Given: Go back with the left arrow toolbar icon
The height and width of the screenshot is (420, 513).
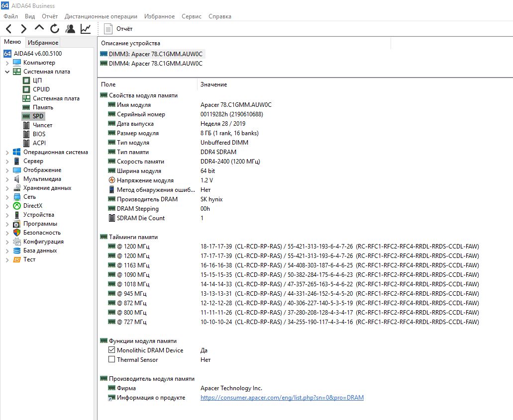Looking at the screenshot, I should (9, 29).
